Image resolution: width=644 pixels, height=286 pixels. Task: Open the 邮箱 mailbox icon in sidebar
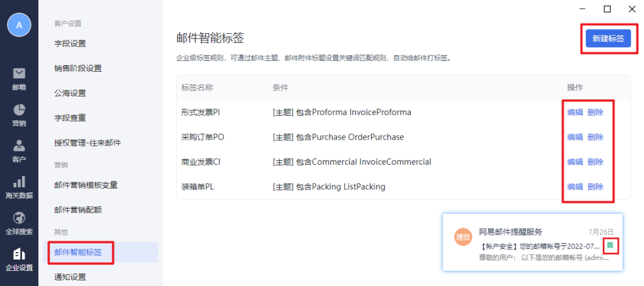(x=19, y=74)
